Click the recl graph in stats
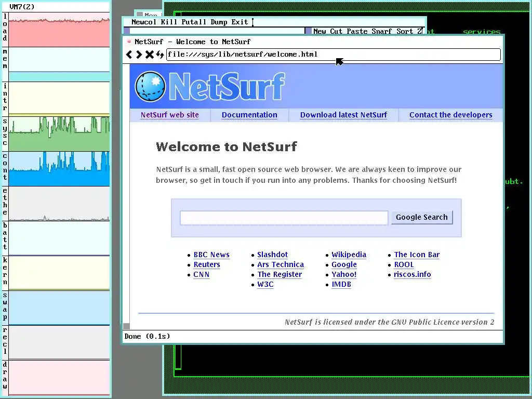Viewport: 532px width, 399px height. pyautogui.click(x=59, y=343)
